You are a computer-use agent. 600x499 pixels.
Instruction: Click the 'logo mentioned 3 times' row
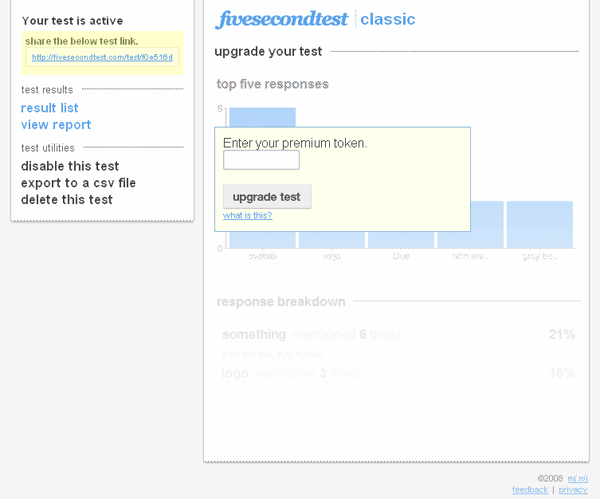398,373
